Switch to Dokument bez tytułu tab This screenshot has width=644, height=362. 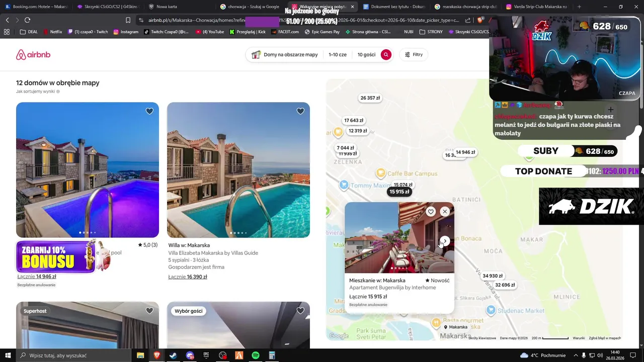(x=394, y=7)
